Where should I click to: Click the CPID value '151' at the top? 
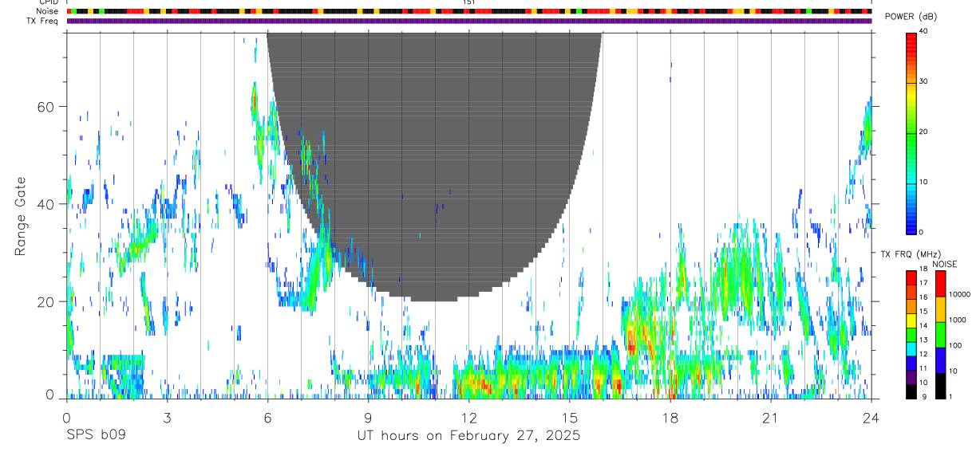point(469,2)
